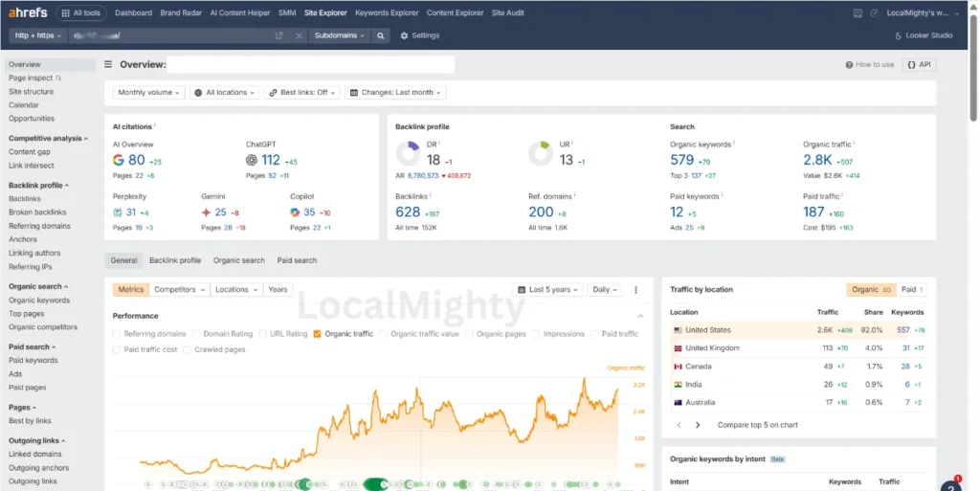Click the Page inspect search icon

point(58,78)
